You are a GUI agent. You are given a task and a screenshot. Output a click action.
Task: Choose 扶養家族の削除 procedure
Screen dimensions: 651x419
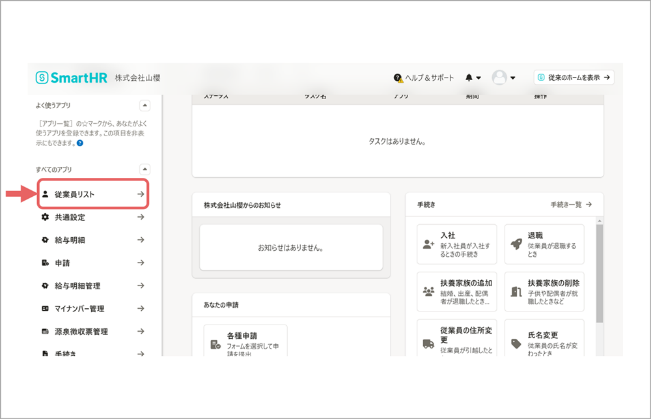tap(544, 292)
